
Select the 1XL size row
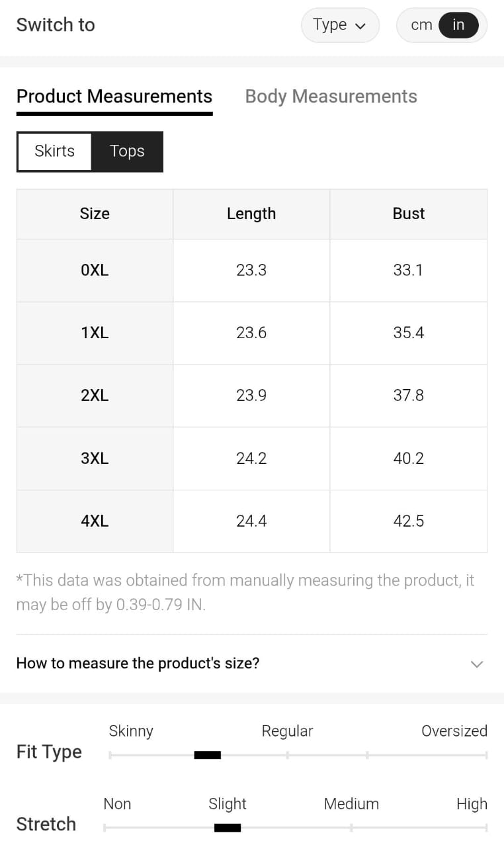coord(95,333)
